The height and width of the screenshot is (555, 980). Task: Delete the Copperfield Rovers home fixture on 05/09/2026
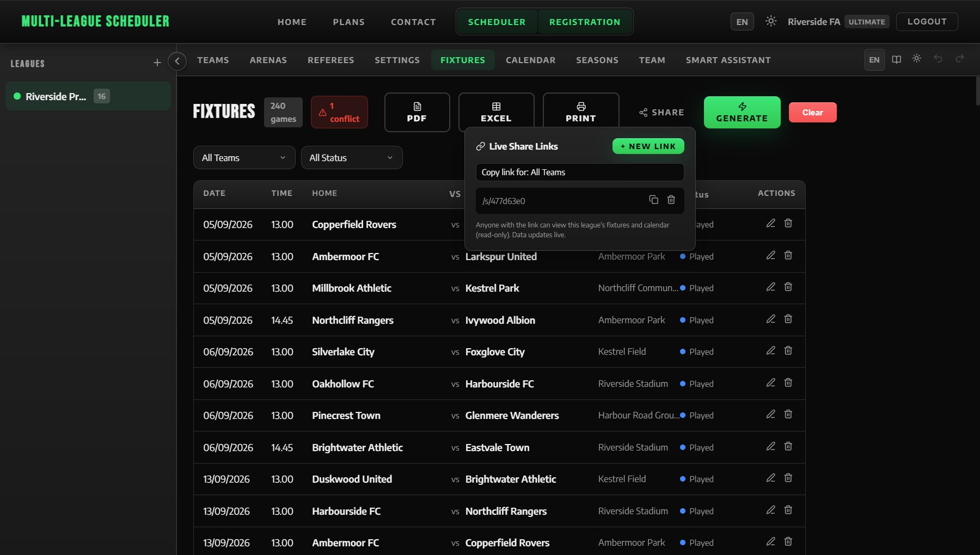point(788,224)
